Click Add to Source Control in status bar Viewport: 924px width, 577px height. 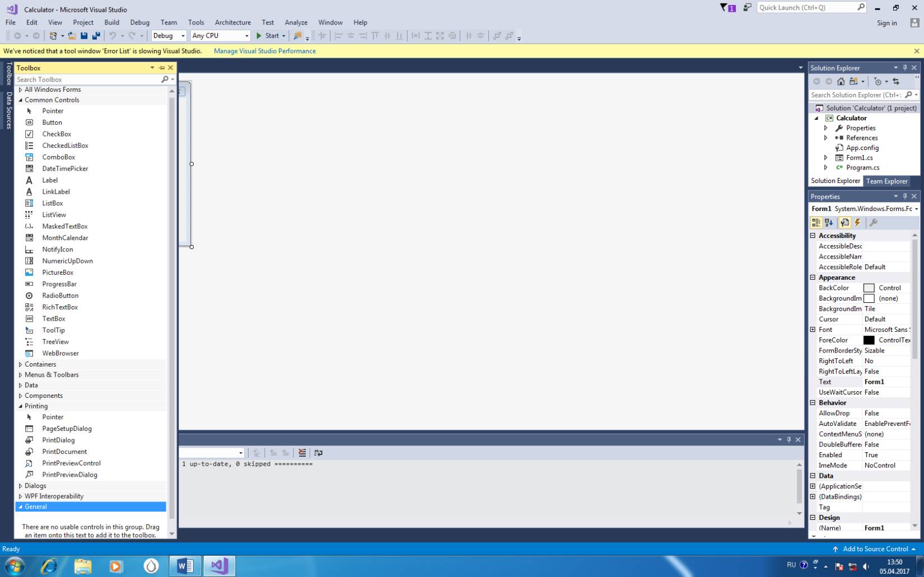tap(875, 549)
